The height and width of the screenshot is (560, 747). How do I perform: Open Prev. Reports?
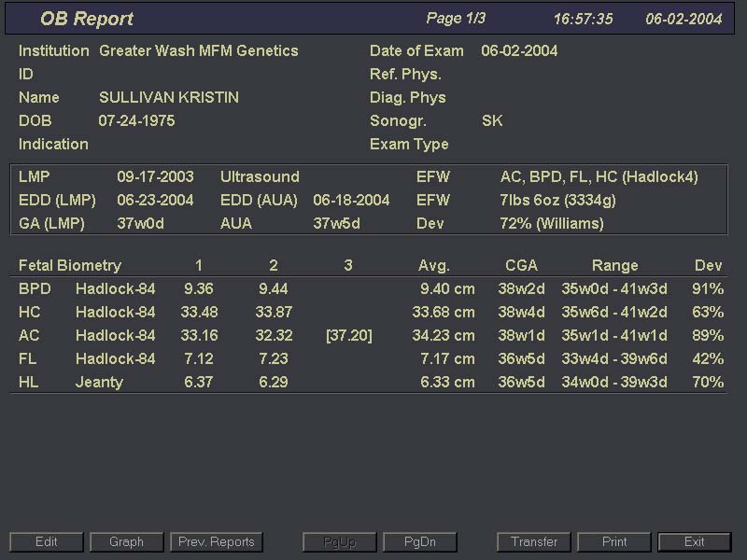pyautogui.click(x=217, y=541)
